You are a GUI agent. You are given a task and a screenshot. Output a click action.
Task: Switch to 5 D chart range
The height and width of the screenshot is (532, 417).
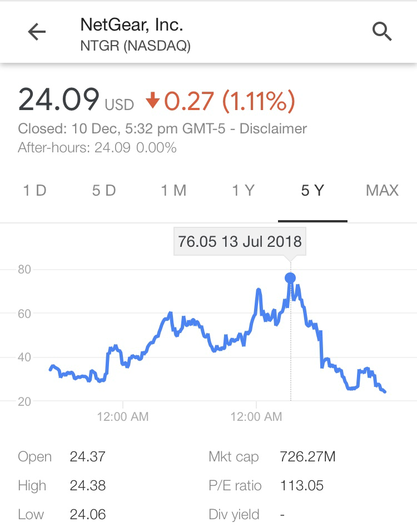point(104,190)
